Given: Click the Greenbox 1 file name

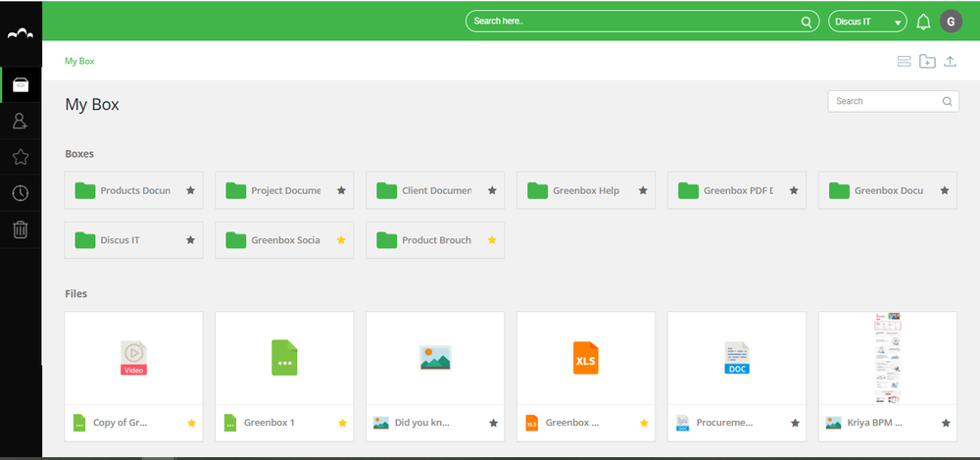Looking at the screenshot, I should pyautogui.click(x=269, y=423).
